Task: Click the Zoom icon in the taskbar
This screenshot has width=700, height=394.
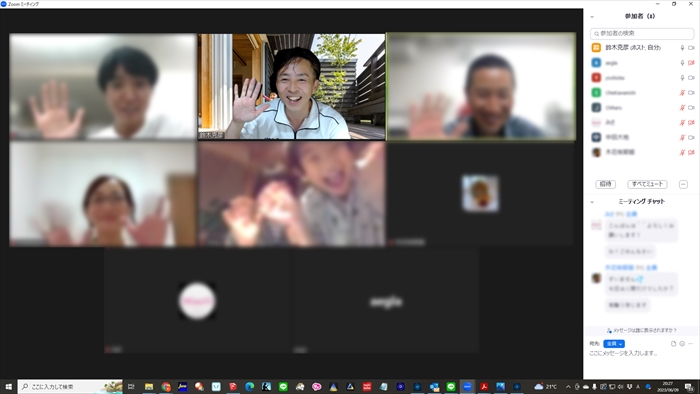Action: (467, 386)
